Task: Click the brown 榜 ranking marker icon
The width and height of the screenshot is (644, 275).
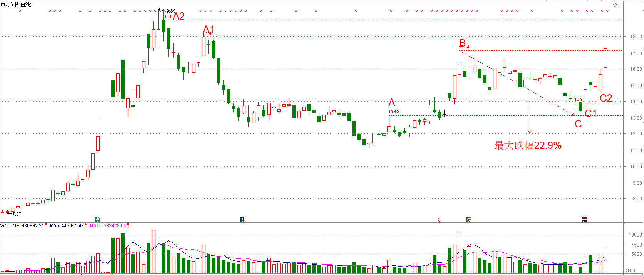Action: point(469,220)
